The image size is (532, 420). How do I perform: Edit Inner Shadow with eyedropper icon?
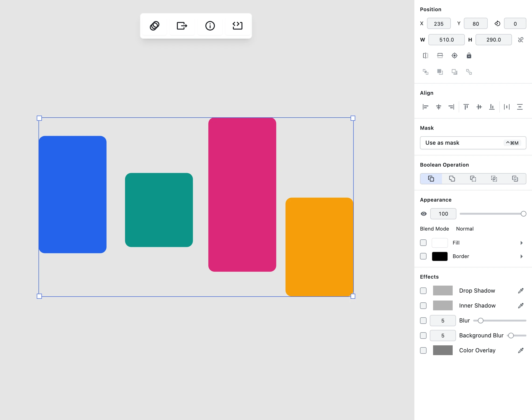pyautogui.click(x=521, y=306)
